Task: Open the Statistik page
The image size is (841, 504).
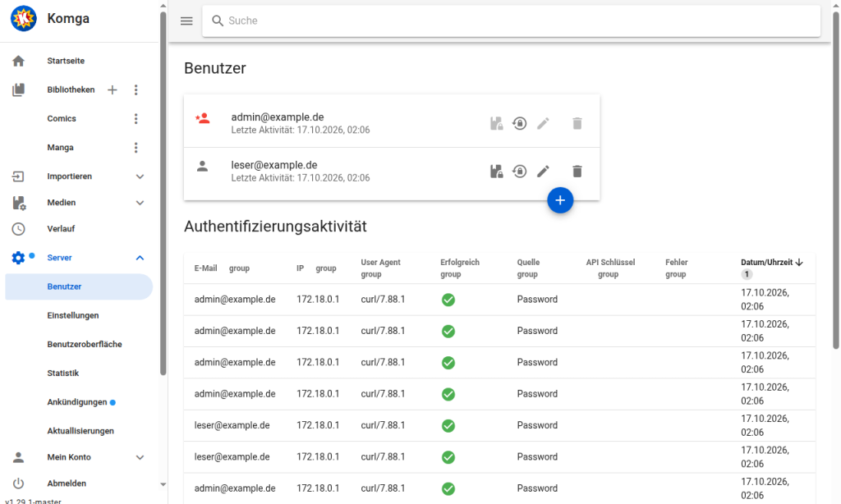Action: coord(62,373)
